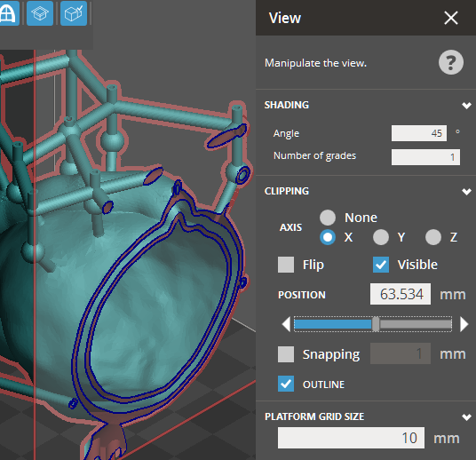Click the clipping position slider handle
The width and height of the screenshot is (476, 460).
pos(376,324)
